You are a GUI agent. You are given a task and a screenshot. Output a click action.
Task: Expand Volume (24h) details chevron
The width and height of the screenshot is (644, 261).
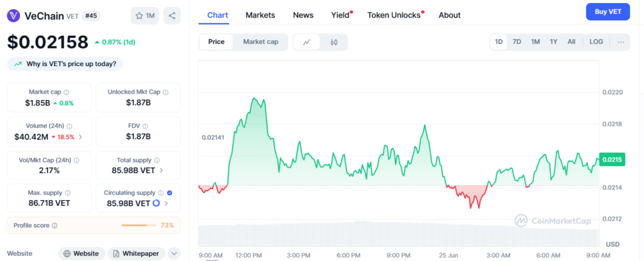80,137
